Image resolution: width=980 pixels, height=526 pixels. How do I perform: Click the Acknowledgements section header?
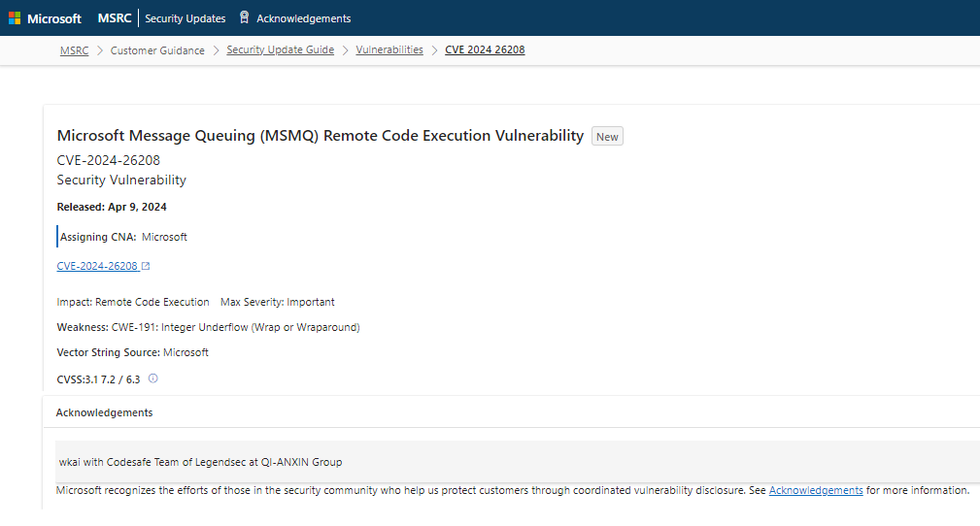point(104,412)
